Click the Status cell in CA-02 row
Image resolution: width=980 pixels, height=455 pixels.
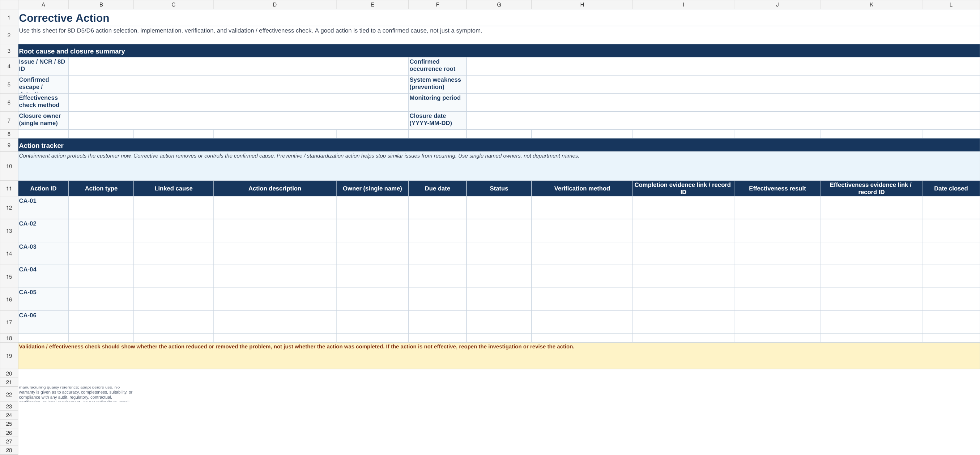pos(499,231)
